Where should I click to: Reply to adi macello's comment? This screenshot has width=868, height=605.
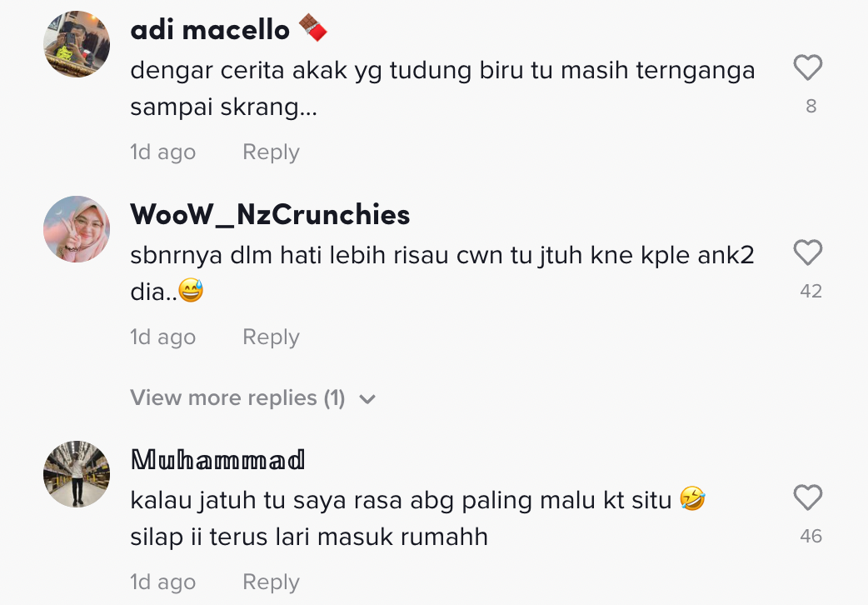[x=271, y=152]
